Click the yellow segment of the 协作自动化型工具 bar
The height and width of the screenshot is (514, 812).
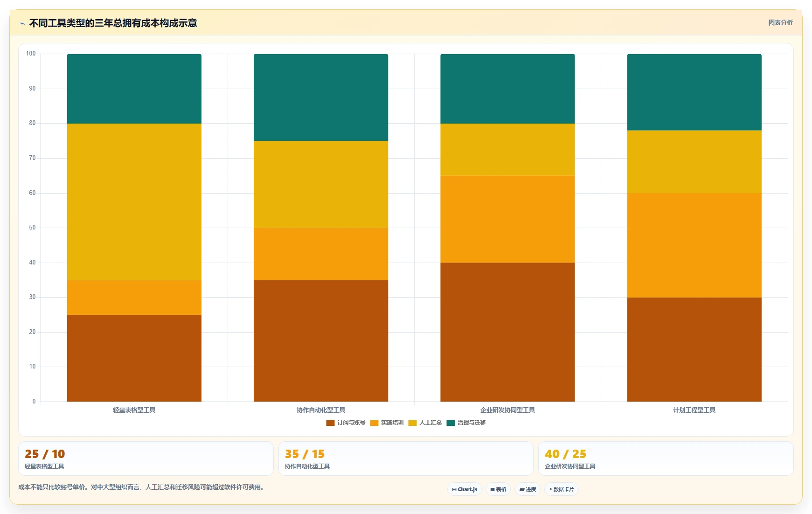(321, 184)
